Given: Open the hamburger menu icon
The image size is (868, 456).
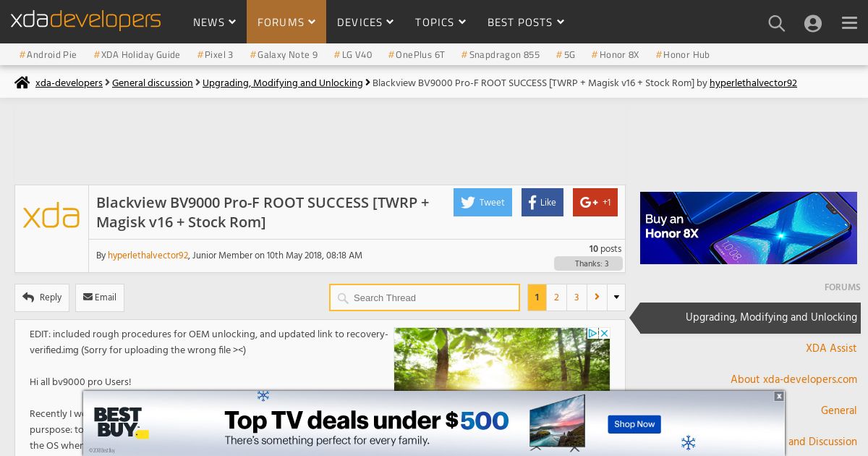Looking at the screenshot, I should 849,23.
